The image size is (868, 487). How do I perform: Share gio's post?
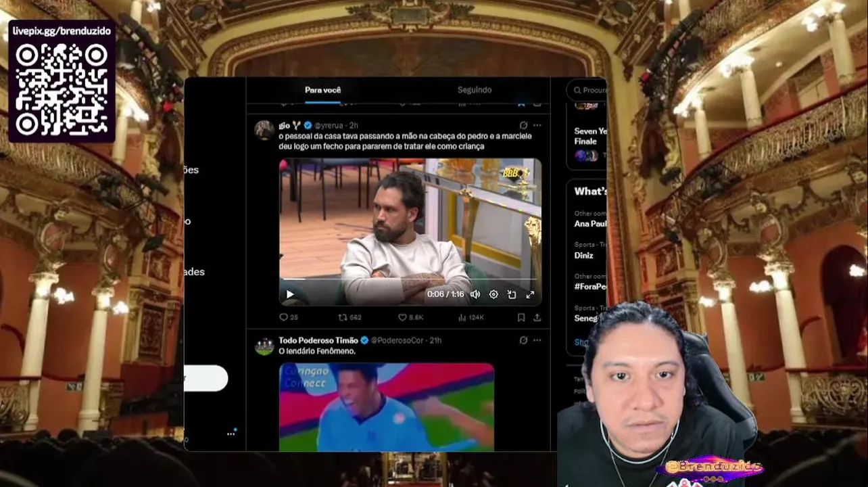(x=537, y=317)
